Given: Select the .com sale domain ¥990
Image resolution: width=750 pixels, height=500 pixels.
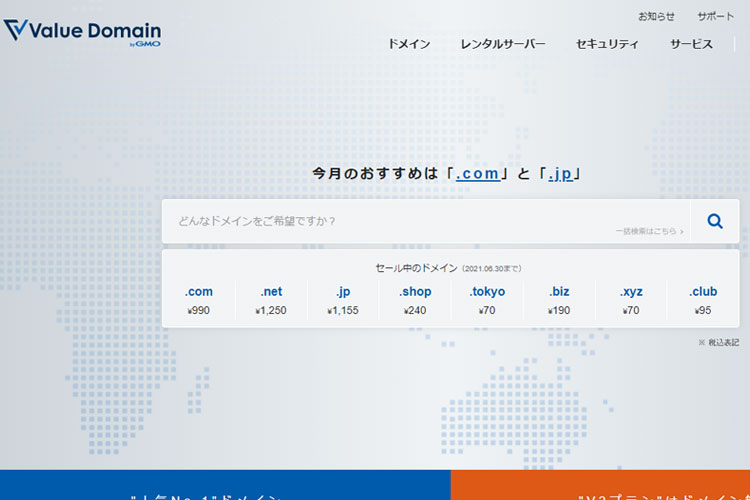Looking at the screenshot, I should click(199, 300).
